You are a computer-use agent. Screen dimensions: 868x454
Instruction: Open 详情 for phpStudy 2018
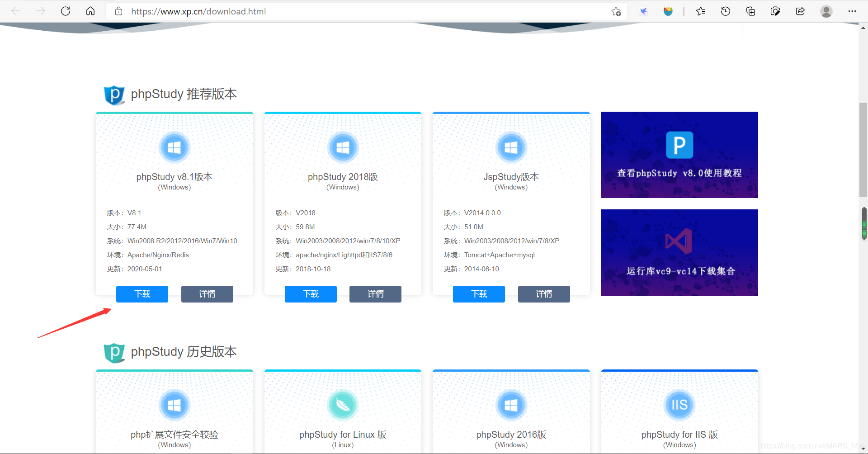[x=375, y=294]
